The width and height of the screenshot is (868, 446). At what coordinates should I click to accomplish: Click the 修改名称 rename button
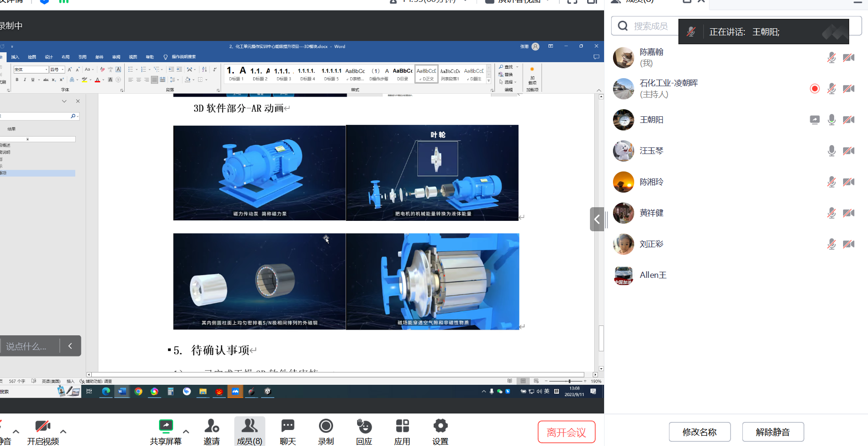click(x=700, y=432)
